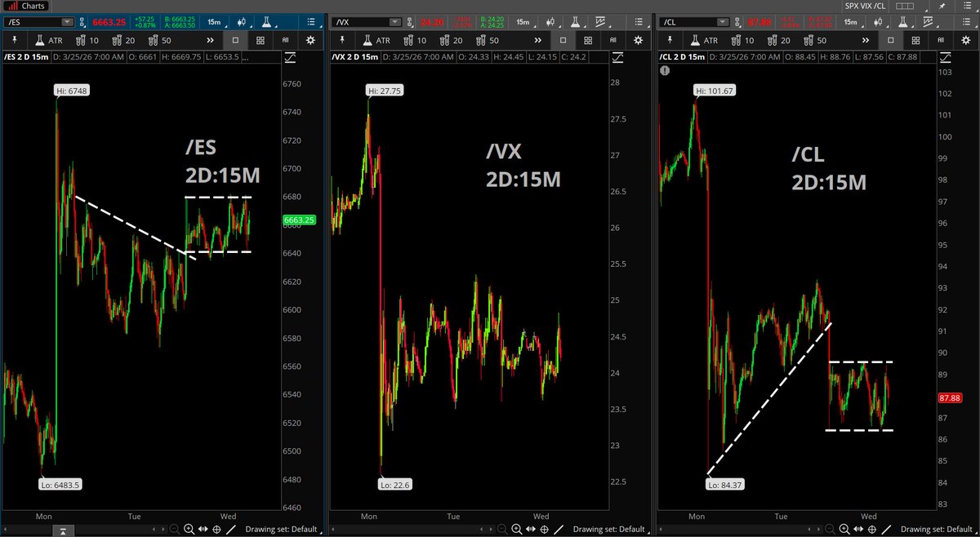Screen dimensions: 980x537
Task: Click the Lo: 84.37 bubble on /CL chart
Action: coord(724,484)
